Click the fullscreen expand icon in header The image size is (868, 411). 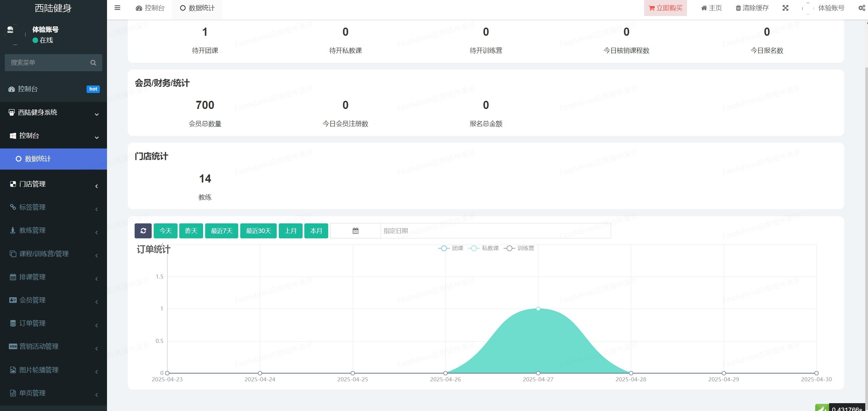click(786, 8)
